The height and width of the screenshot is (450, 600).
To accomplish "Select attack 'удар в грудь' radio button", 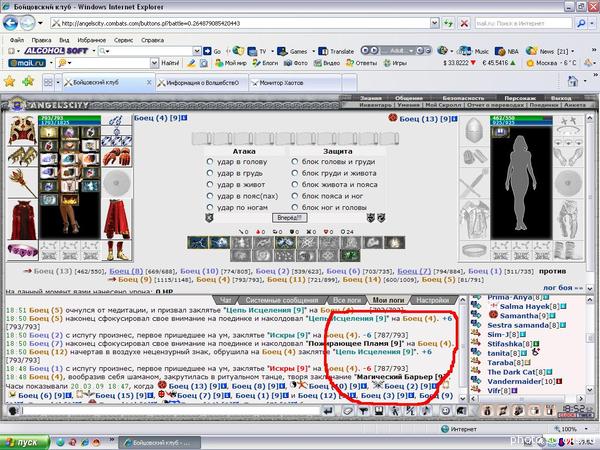I will (x=210, y=173).
